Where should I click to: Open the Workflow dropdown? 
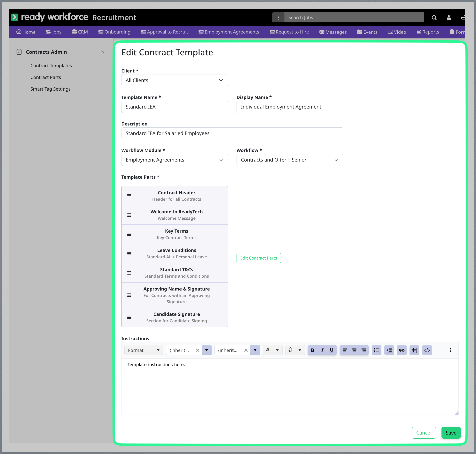290,160
